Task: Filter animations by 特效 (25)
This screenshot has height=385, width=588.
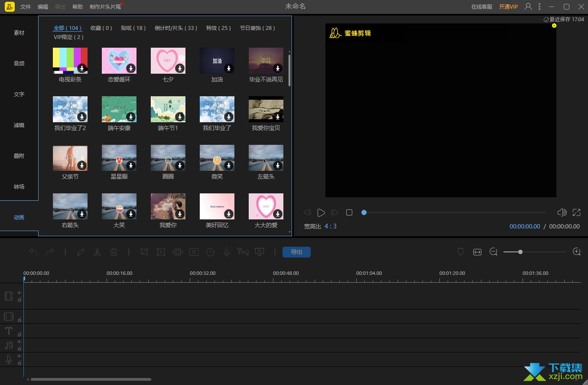Action: (x=218, y=28)
